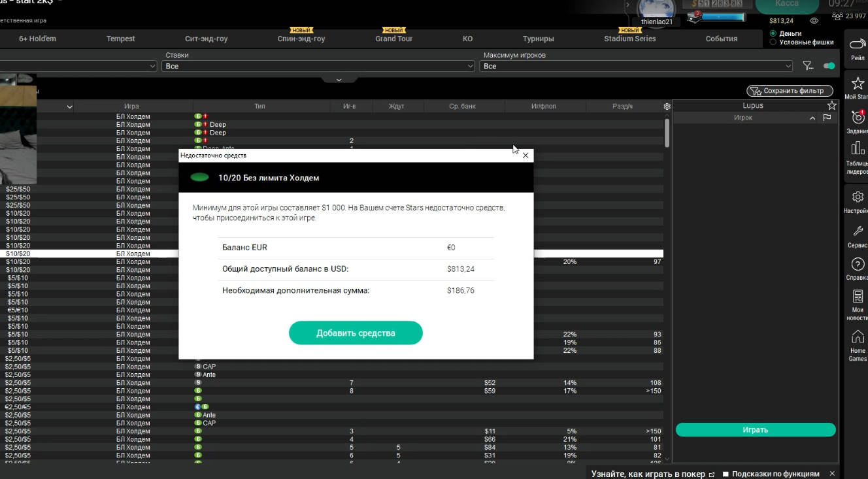
Task: Sort by the Игра column header
Action: coord(131,106)
